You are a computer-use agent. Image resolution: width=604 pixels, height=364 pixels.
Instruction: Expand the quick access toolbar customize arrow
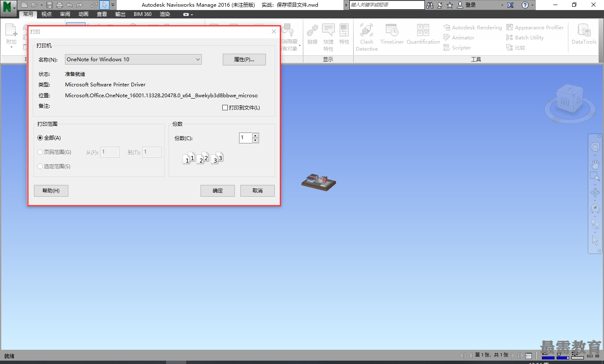point(113,5)
